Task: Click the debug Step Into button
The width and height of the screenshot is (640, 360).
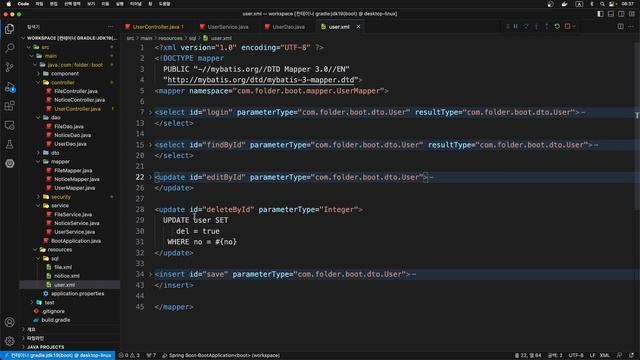Action: tap(536, 27)
